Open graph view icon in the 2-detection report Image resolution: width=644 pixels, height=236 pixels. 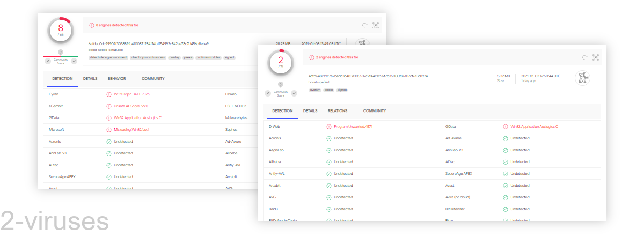pyautogui.click(x=596, y=57)
